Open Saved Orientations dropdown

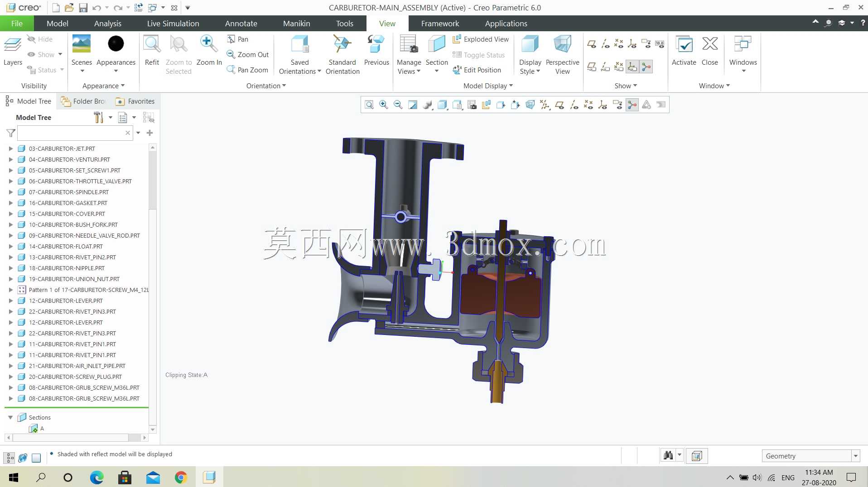300,67
